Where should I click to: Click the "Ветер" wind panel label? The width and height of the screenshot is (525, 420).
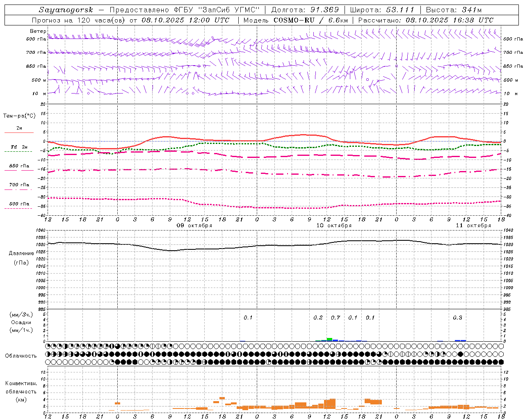click(38, 31)
